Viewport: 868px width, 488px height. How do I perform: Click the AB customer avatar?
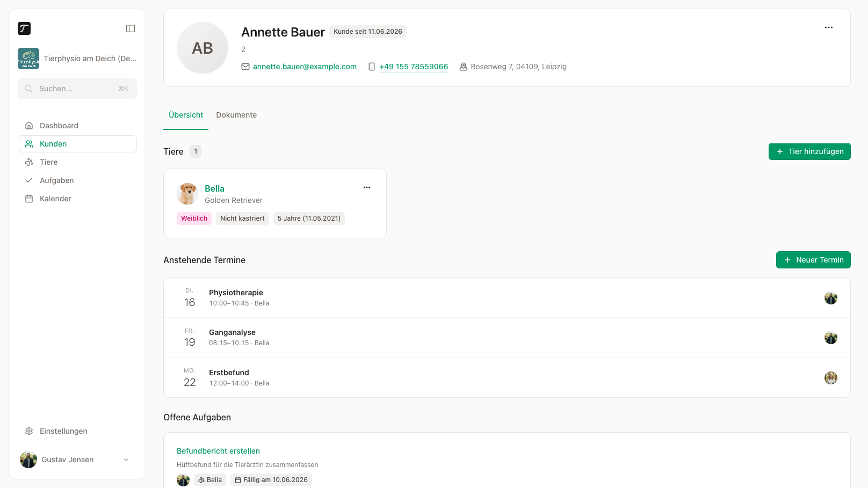point(202,48)
